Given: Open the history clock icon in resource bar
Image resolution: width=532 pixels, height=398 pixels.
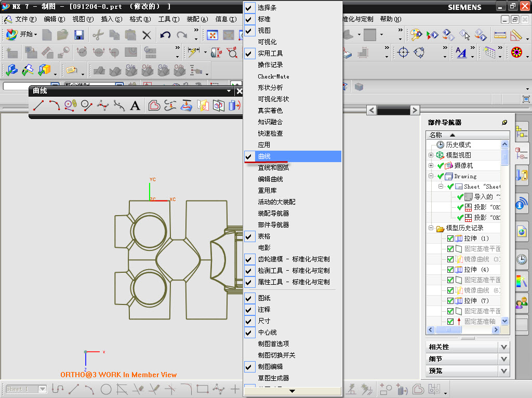Looking at the screenshot, I should click(x=522, y=259).
